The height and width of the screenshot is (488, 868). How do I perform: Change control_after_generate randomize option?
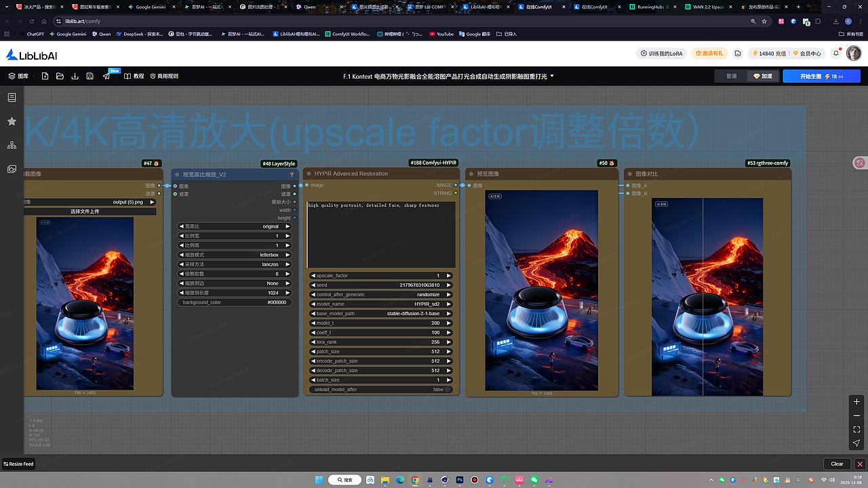pyautogui.click(x=380, y=295)
